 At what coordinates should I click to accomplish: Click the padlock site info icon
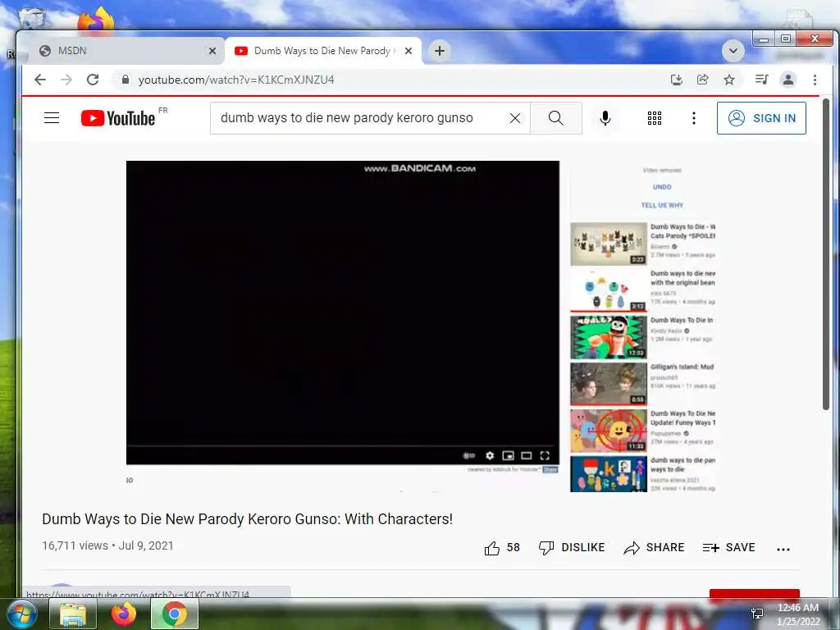coord(126,80)
